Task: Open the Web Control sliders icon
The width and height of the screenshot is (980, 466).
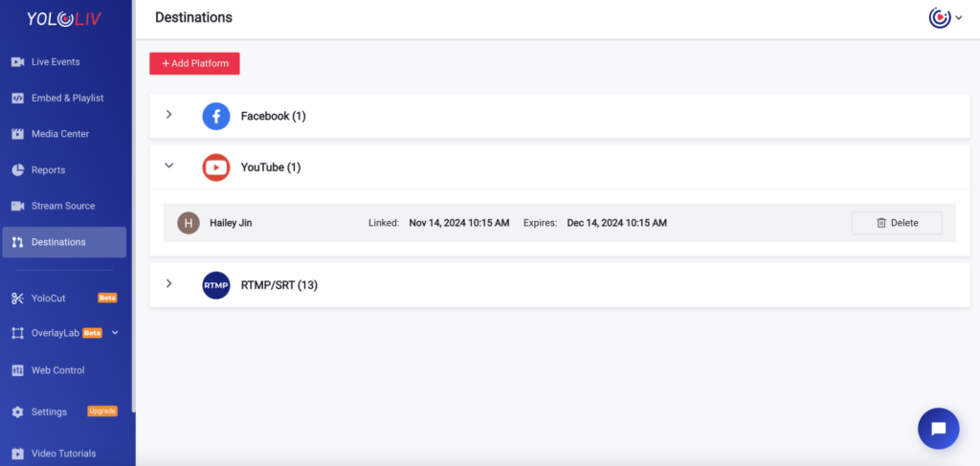Action: 17,370
